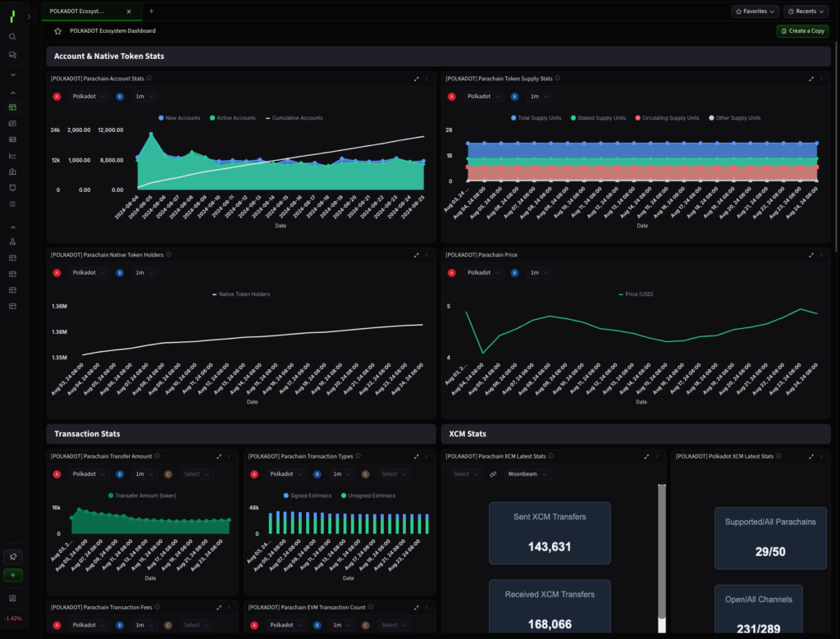Toggle Staked Supply Units legend series
Viewport: 840px width, 639px height.
(598, 118)
